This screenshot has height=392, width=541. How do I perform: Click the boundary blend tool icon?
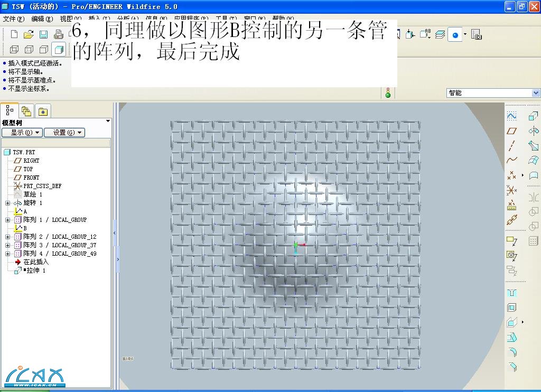point(534,160)
